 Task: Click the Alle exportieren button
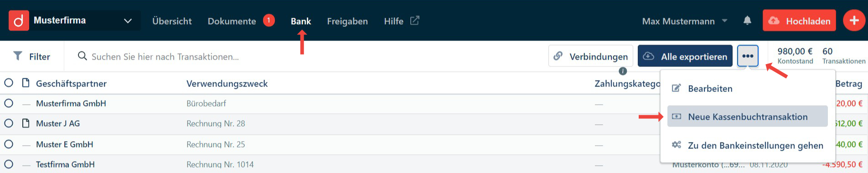point(685,56)
